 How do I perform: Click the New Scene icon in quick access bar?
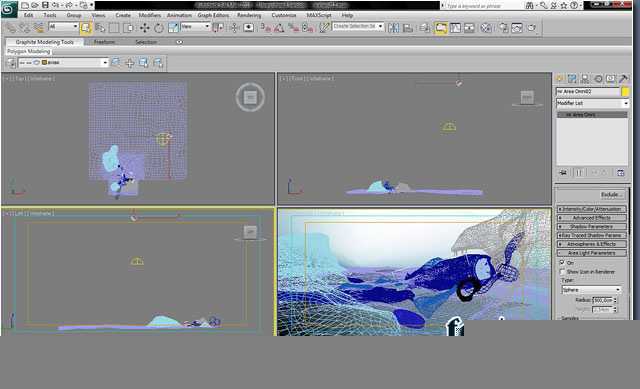(25, 5)
